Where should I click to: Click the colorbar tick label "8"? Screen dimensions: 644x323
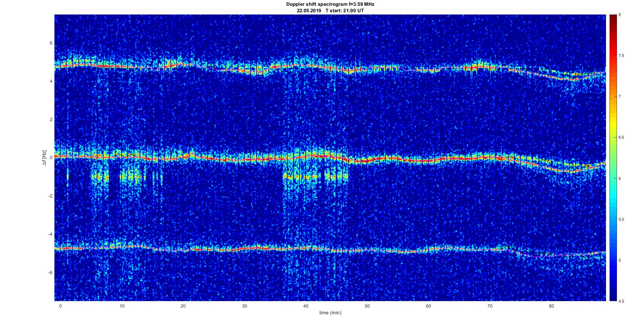[620, 15]
